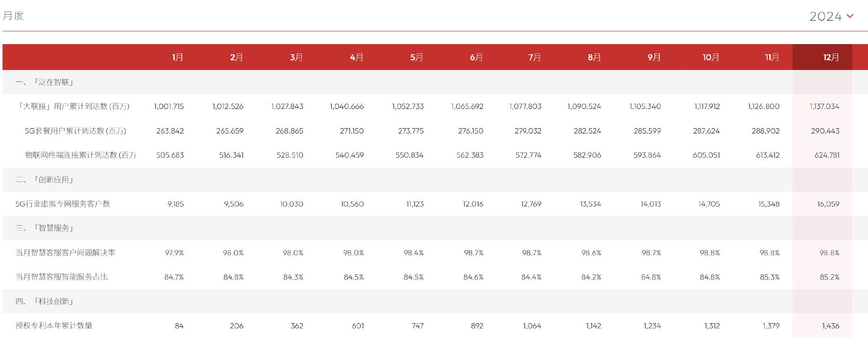Click the 授权专利本年累计数量 row label
868x346 pixels.
coord(54,326)
